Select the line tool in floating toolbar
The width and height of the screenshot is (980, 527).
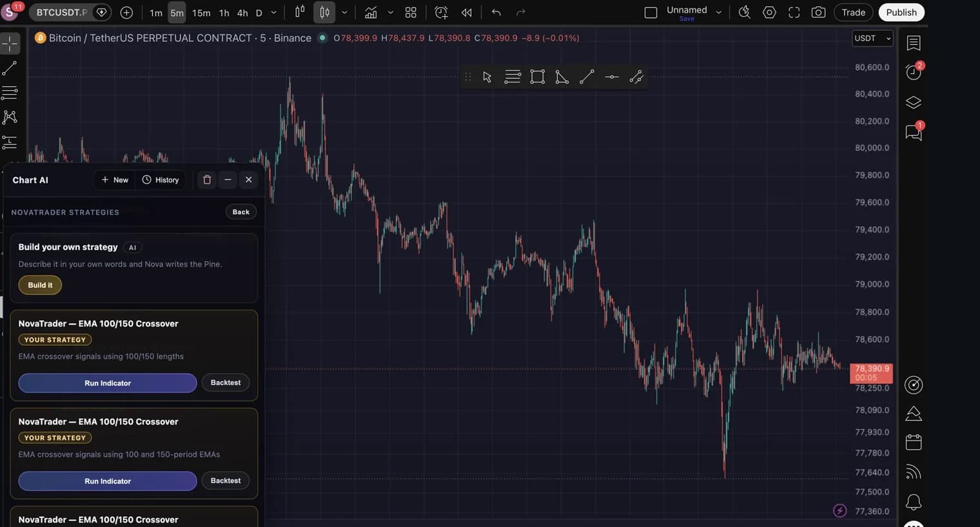(x=587, y=77)
